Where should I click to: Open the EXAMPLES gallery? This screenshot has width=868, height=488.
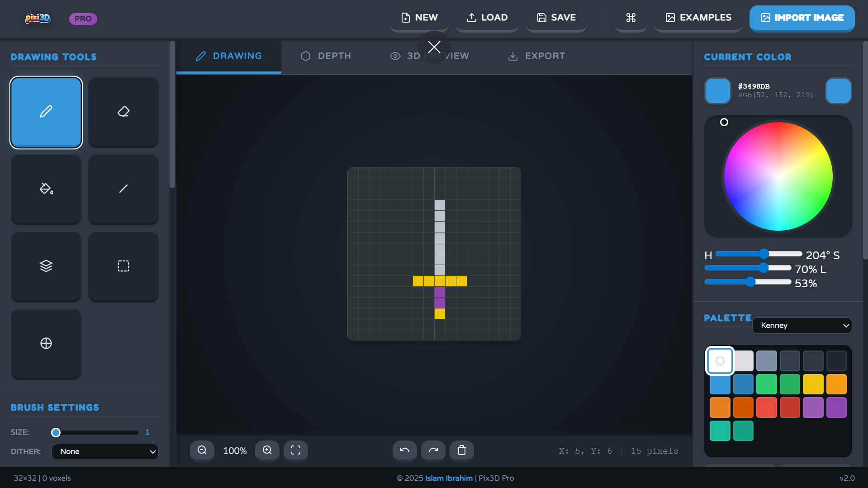698,18
